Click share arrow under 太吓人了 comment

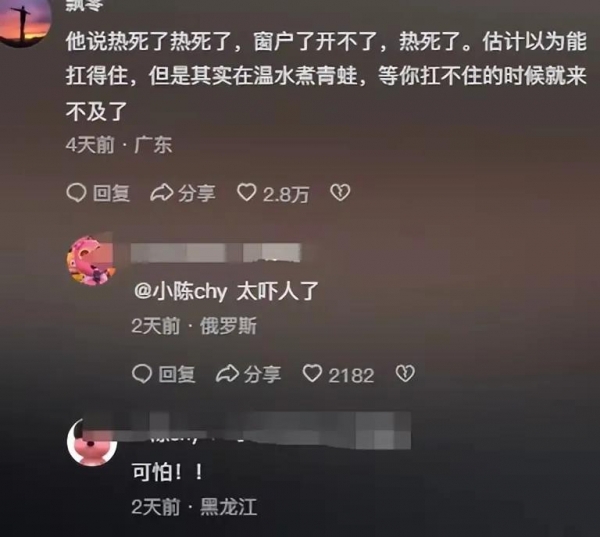[x=227, y=374]
